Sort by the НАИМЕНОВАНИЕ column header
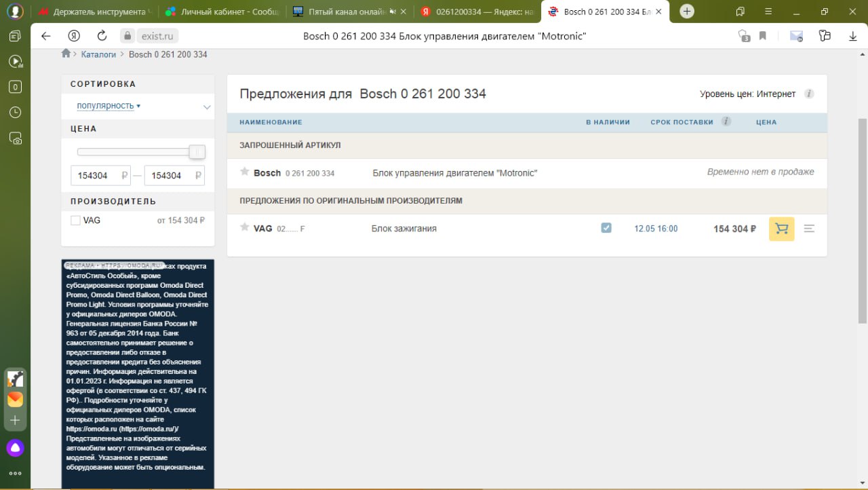The width and height of the screenshot is (868, 490). pos(271,122)
